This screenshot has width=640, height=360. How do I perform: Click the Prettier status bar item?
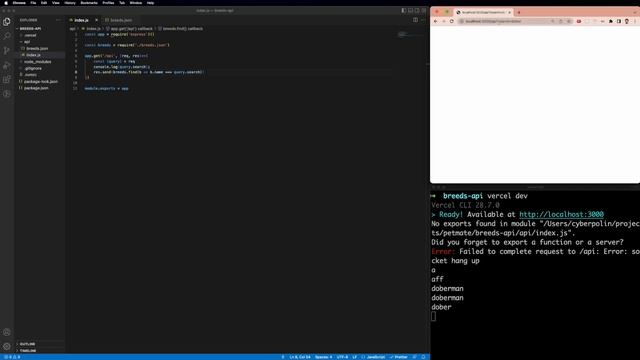click(398, 357)
